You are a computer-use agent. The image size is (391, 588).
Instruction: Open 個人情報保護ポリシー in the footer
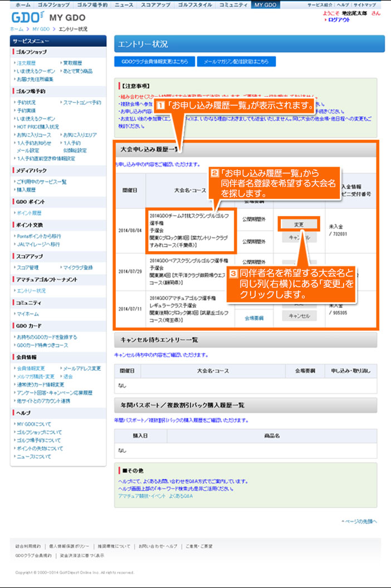(70, 546)
